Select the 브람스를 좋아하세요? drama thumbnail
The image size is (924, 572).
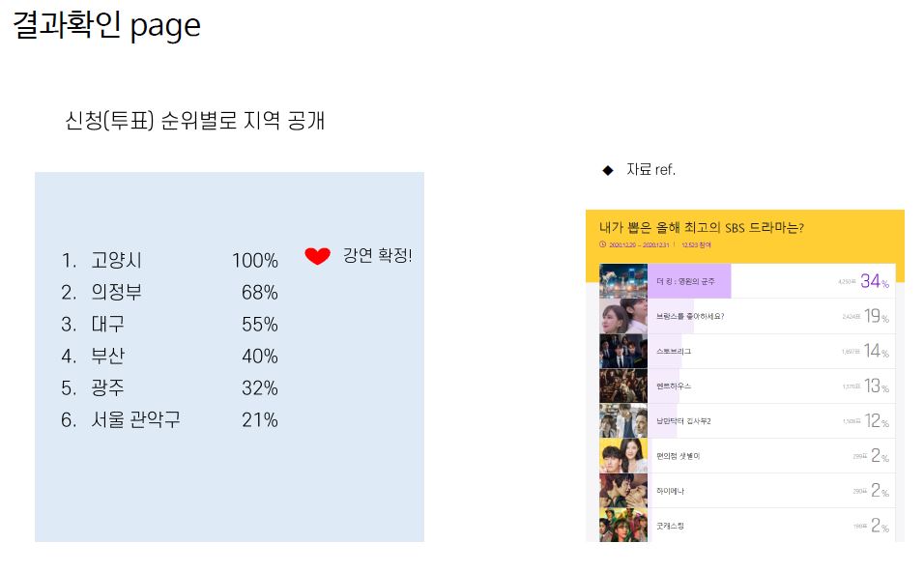[622, 316]
